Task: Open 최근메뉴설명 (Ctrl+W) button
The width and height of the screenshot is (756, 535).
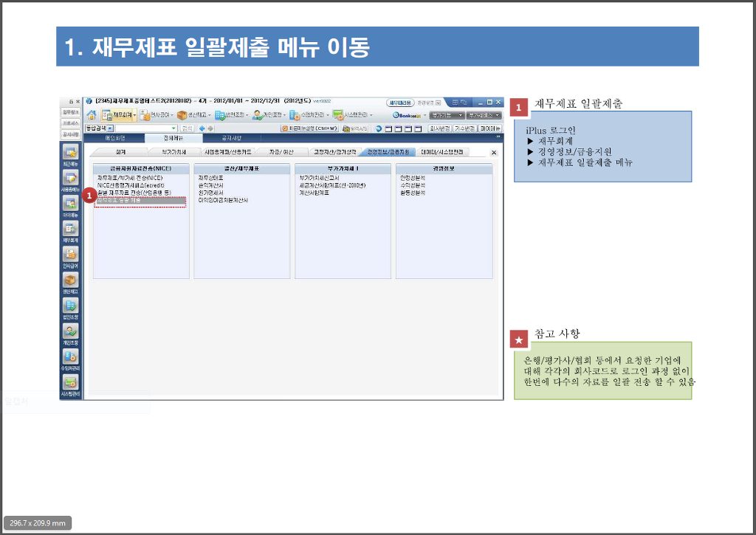Action: [x=309, y=128]
